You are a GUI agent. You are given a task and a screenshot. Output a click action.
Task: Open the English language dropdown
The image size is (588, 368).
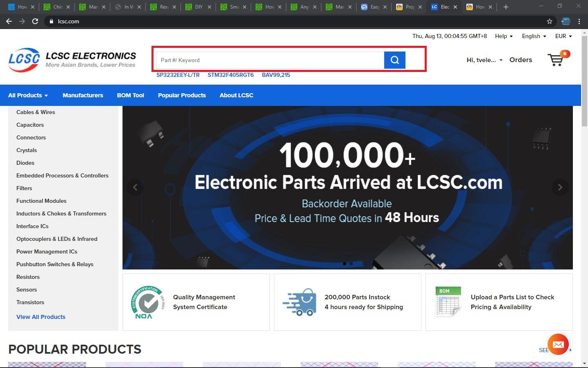click(534, 36)
